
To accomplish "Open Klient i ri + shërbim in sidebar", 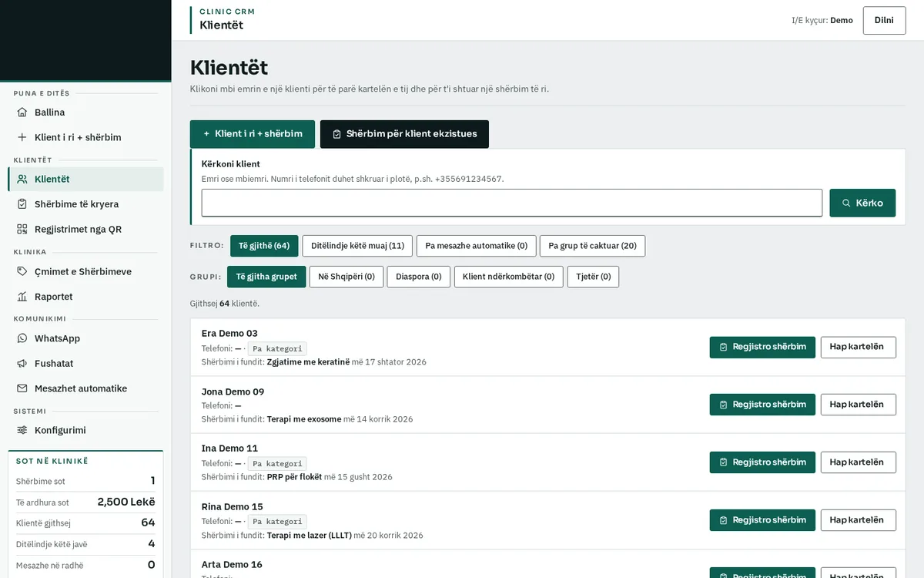I will [85, 137].
